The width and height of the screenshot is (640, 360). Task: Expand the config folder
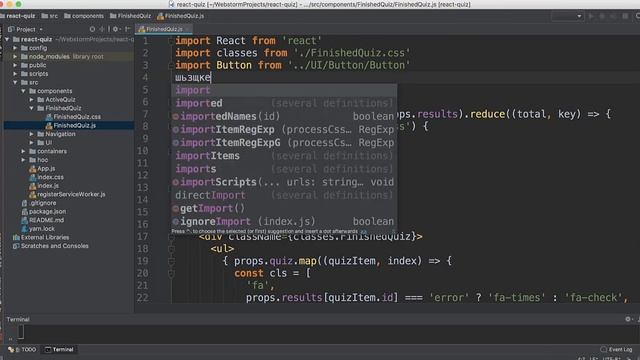[x=15, y=48]
